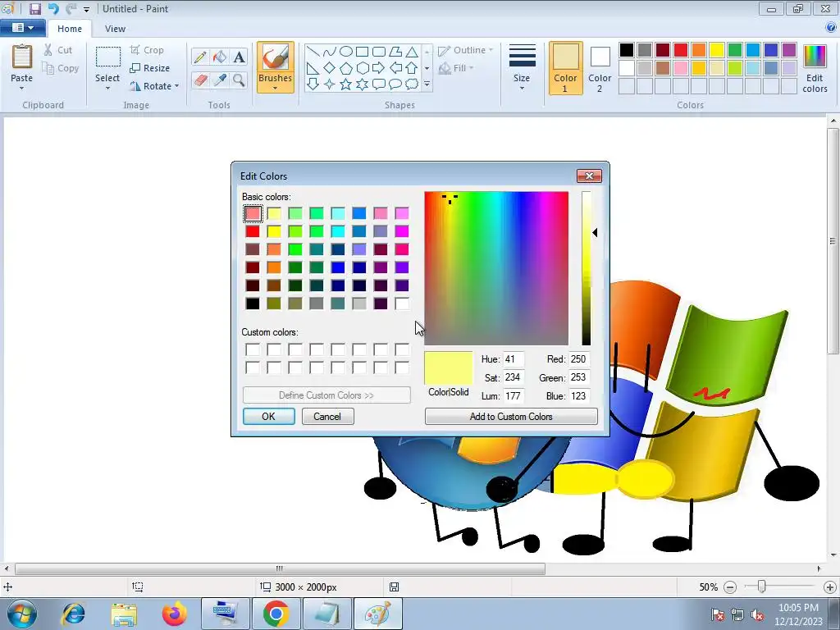Close the Edit Colors dialog
This screenshot has width=840, height=630.
tap(589, 176)
